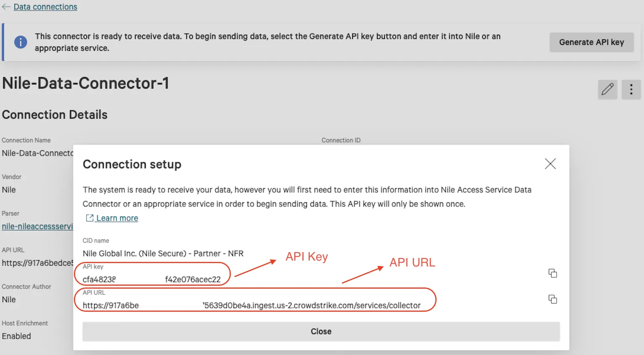The width and height of the screenshot is (644, 355).
Task: Open the Learn more link
Action: coord(117,218)
